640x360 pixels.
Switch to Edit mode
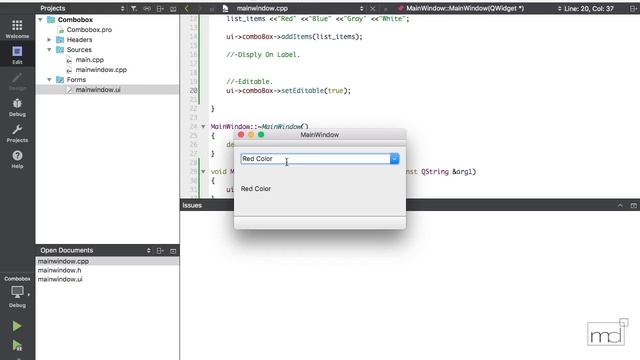pos(17,55)
